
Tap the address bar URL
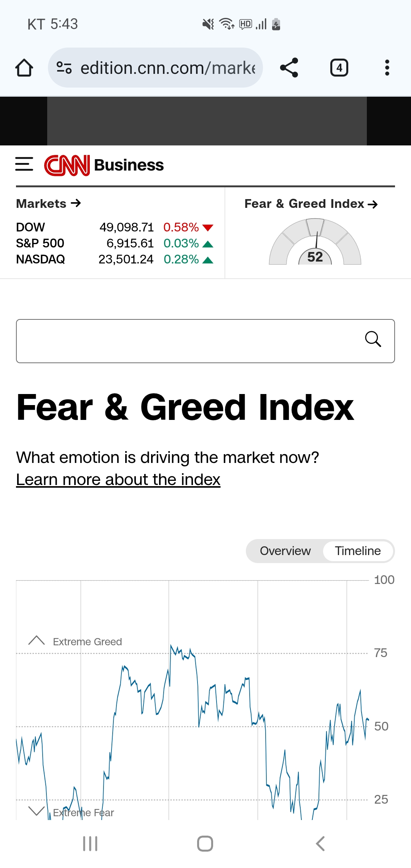tap(167, 68)
